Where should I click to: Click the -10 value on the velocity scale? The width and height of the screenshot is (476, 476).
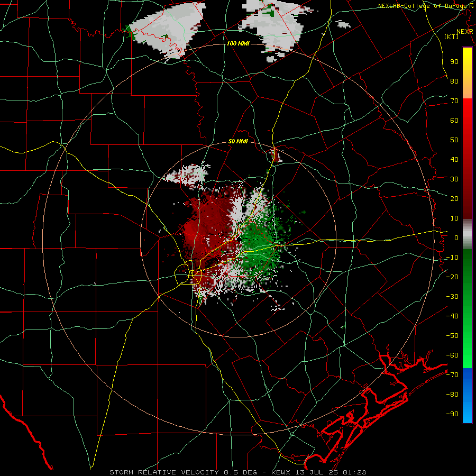452,258
